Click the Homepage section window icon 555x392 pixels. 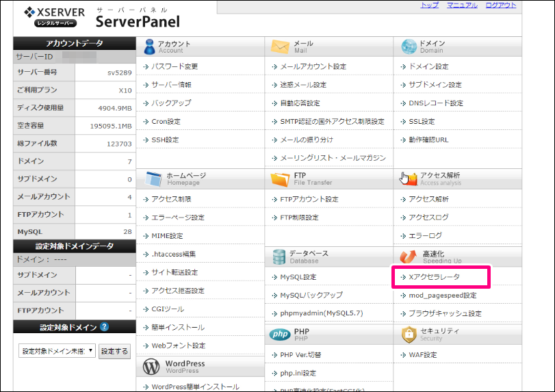[153, 179]
